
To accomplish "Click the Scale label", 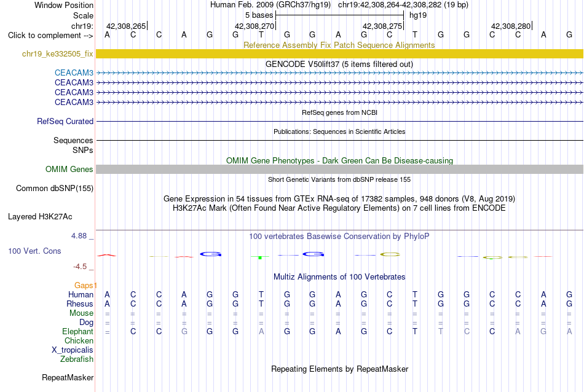I will click(x=83, y=15).
